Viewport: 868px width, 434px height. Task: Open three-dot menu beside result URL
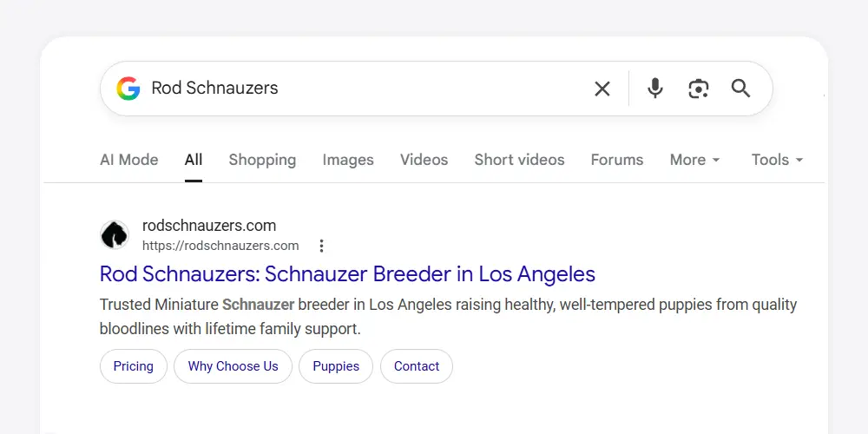[x=321, y=246]
